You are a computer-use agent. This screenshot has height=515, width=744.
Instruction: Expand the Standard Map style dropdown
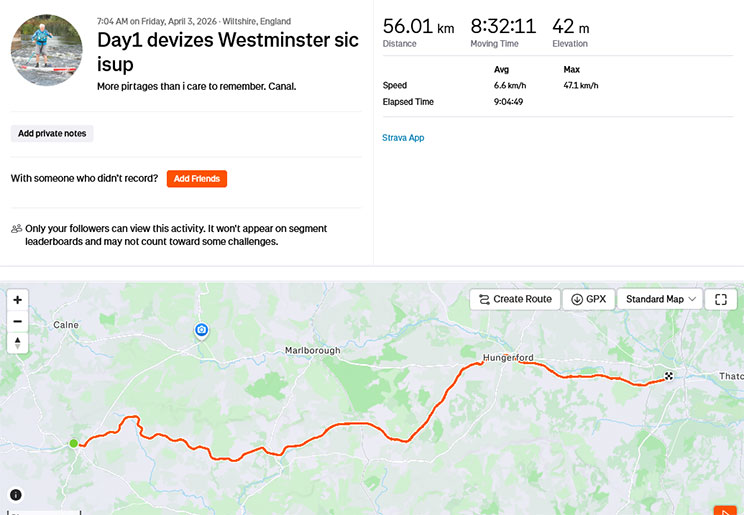(660, 299)
